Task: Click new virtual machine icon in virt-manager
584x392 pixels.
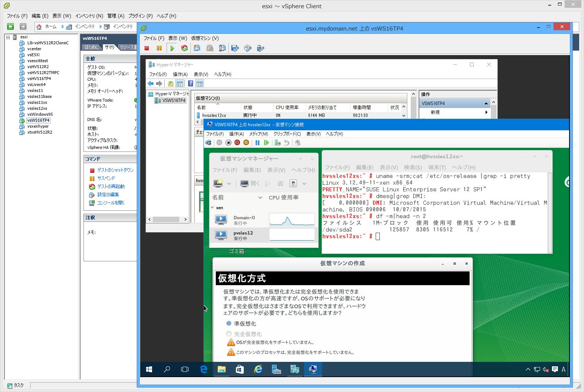Action: tap(218, 183)
